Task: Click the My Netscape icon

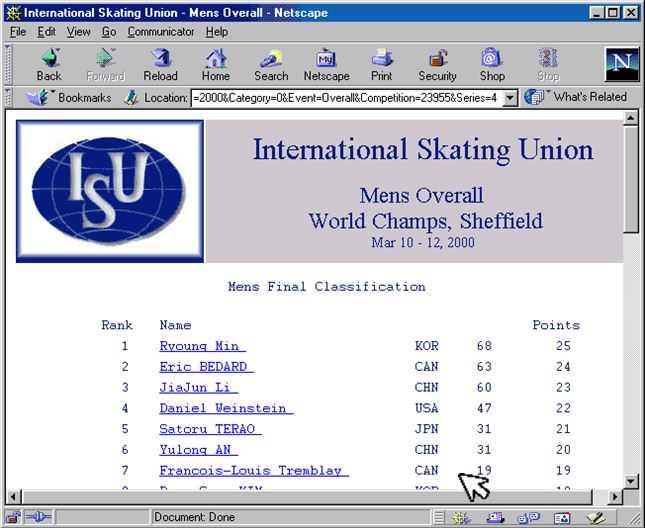Action: [326, 63]
